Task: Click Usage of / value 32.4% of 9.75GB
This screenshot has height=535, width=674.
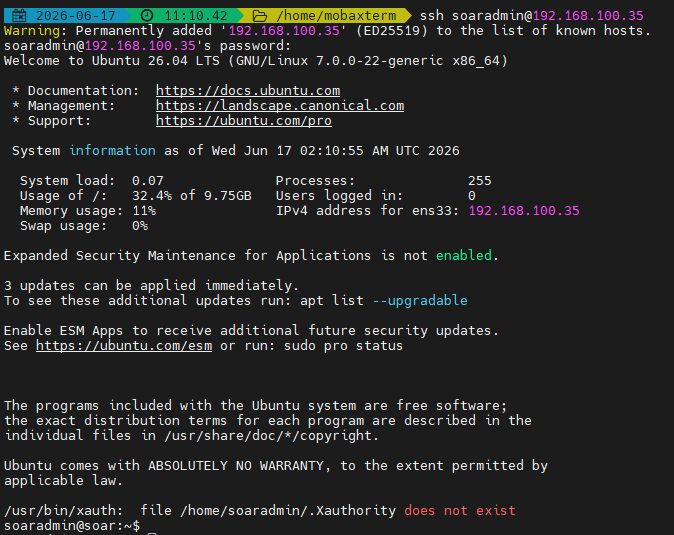Action: coord(192,196)
